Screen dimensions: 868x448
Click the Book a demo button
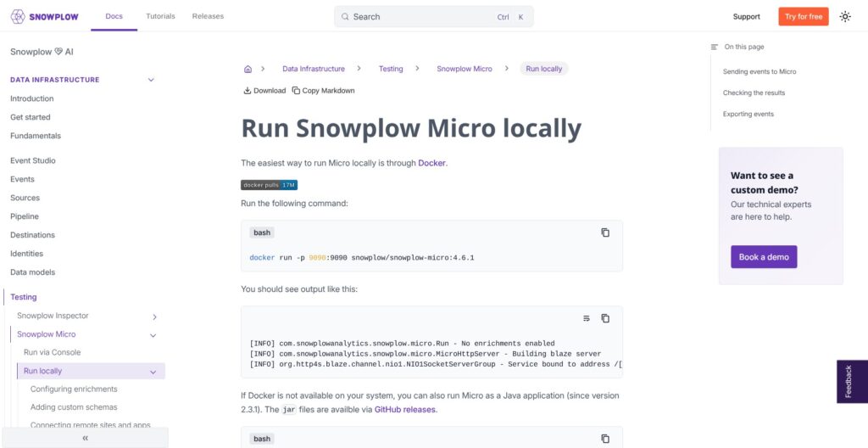[764, 257]
